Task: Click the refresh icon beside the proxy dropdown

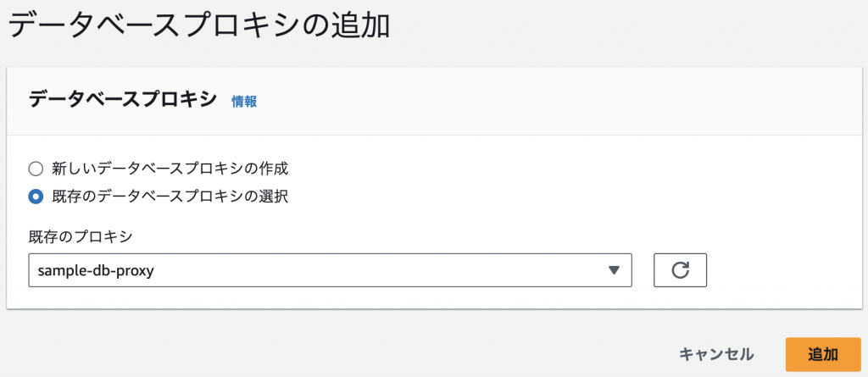Action: 680,270
